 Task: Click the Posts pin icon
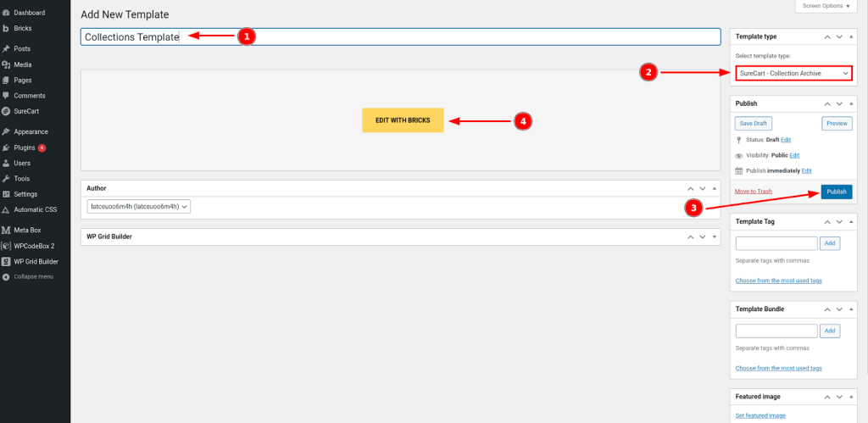6,49
